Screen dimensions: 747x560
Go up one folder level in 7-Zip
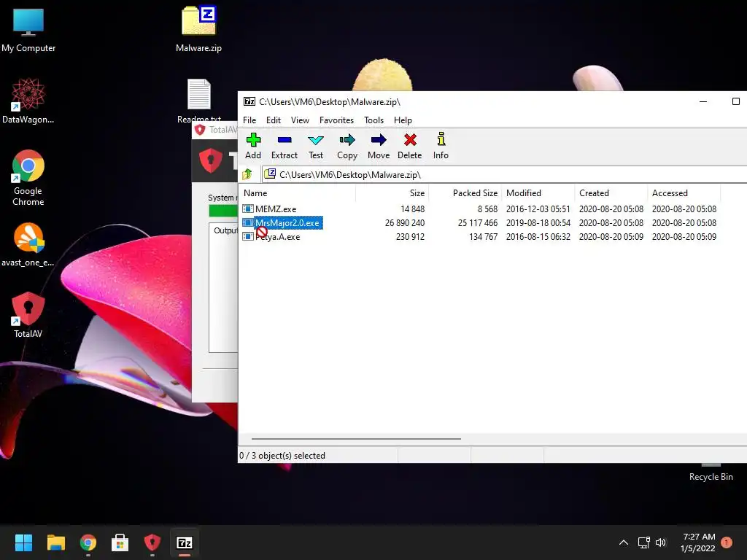247,175
